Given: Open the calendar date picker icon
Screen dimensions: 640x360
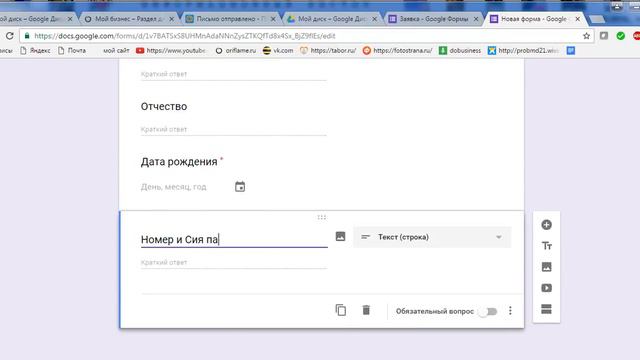Looking at the screenshot, I should click(x=240, y=187).
